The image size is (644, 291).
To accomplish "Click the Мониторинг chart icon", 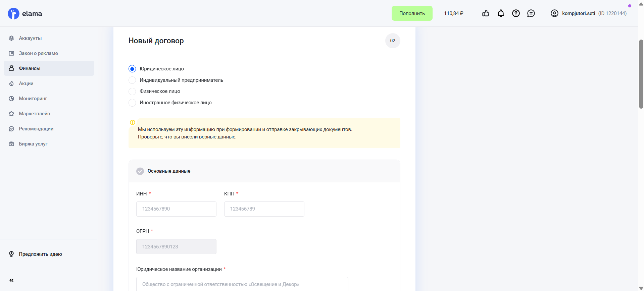I will point(11,99).
